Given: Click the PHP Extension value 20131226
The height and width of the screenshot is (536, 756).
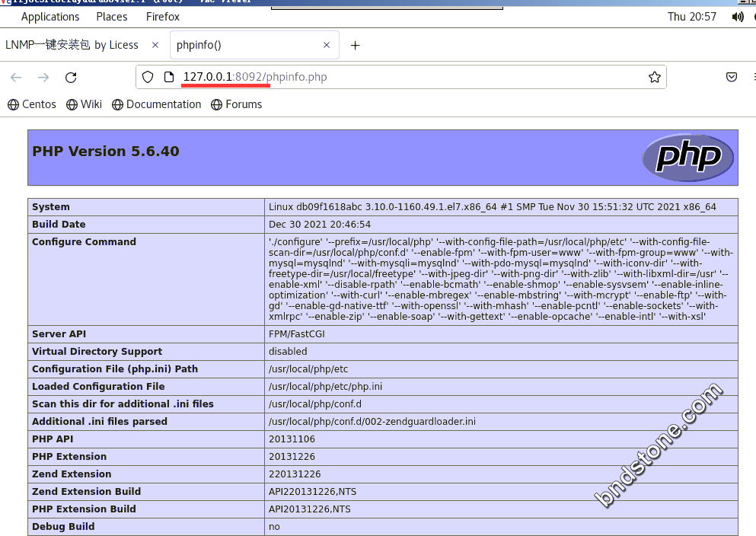Looking at the screenshot, I should tap(292, 457).
